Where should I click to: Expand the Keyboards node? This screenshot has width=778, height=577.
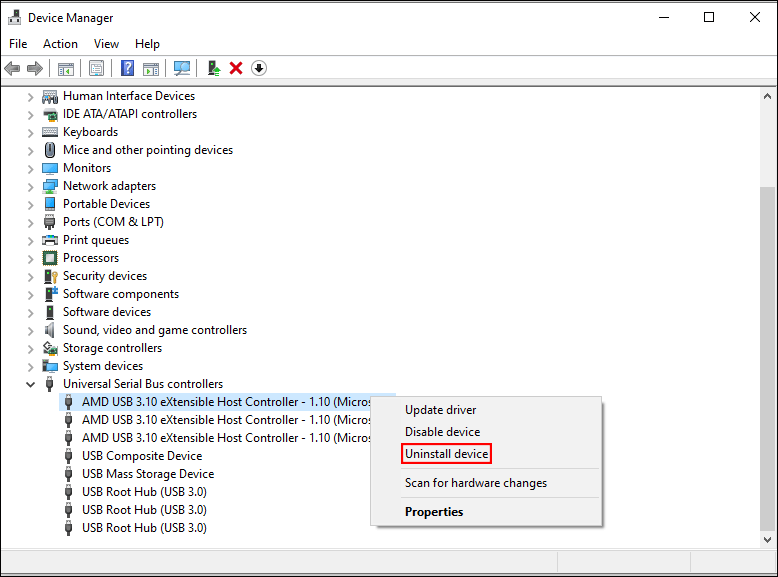click(x=30, y=133)
